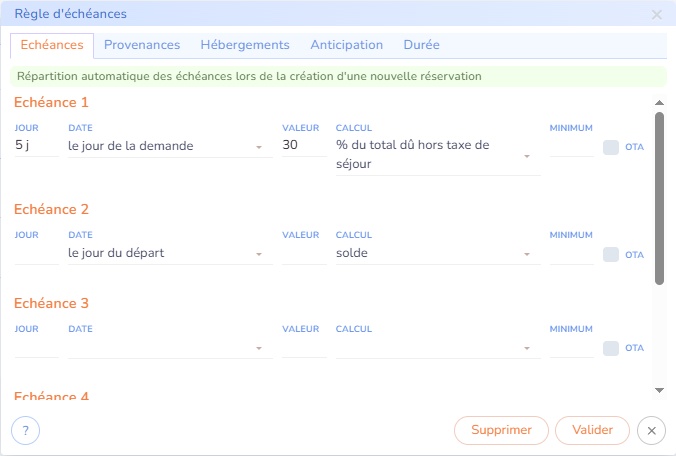Close the Règle d'échéances dialog via title bar X
This screenshot has width=676, height=456.
[x=657, y=15]
